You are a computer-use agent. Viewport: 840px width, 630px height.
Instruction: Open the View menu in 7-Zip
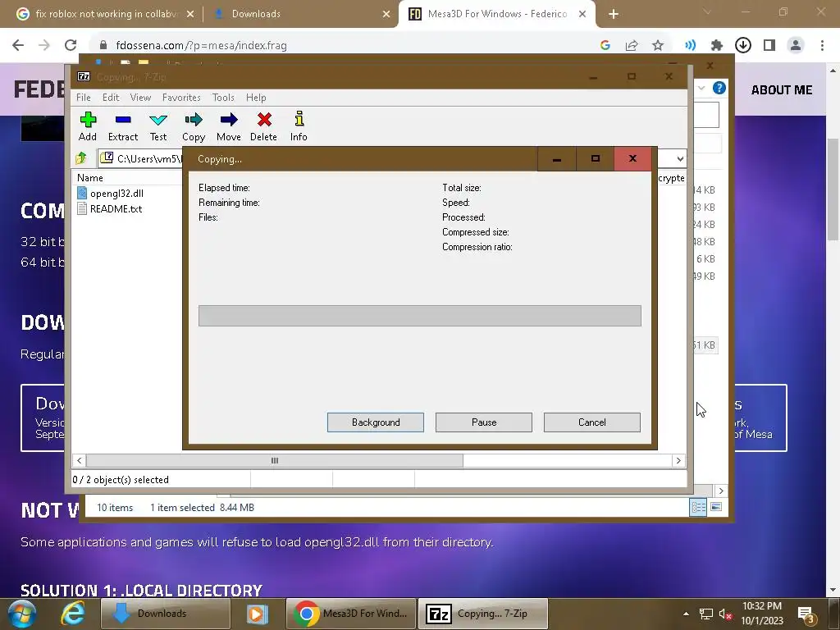140,98
